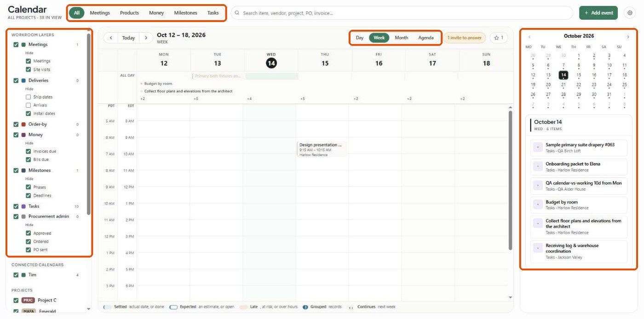The width and height of the screenshot is (644, 319).
Task: Click the search magnifier icon
Action: coord(237,13)
